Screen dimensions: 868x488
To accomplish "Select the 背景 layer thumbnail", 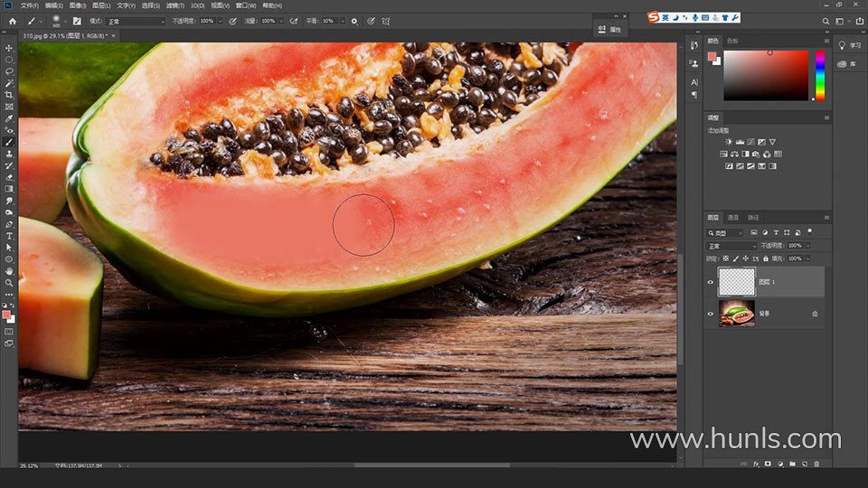I will [x=736, y=314].
